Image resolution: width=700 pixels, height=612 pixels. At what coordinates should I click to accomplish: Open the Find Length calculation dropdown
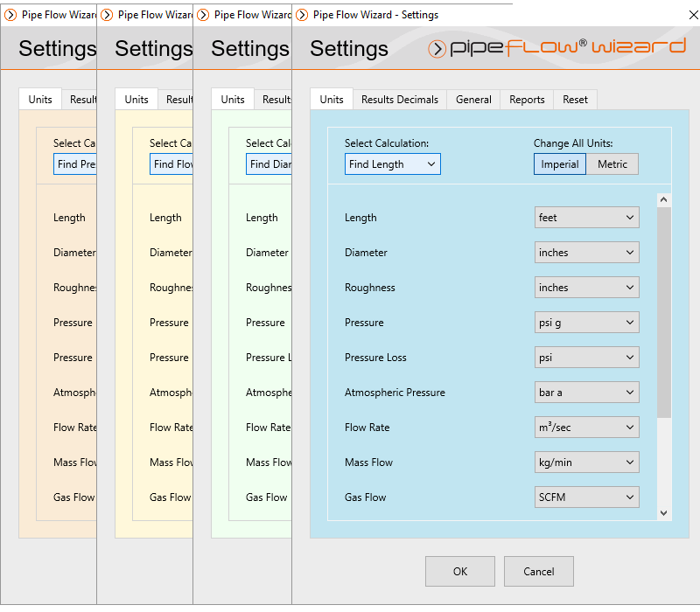point(392,164)
